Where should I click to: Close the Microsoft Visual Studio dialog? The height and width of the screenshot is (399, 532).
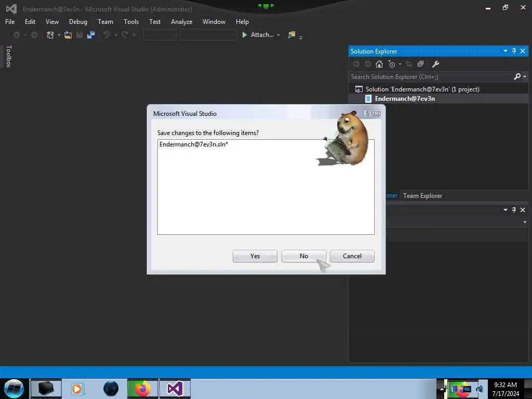(x=376, y=113)
